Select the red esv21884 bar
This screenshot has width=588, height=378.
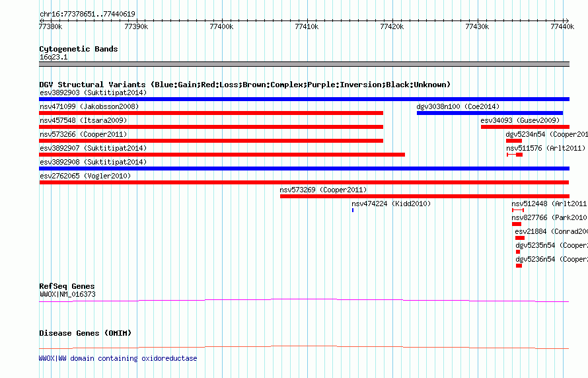pyautogui.click(x=520, y=238)
